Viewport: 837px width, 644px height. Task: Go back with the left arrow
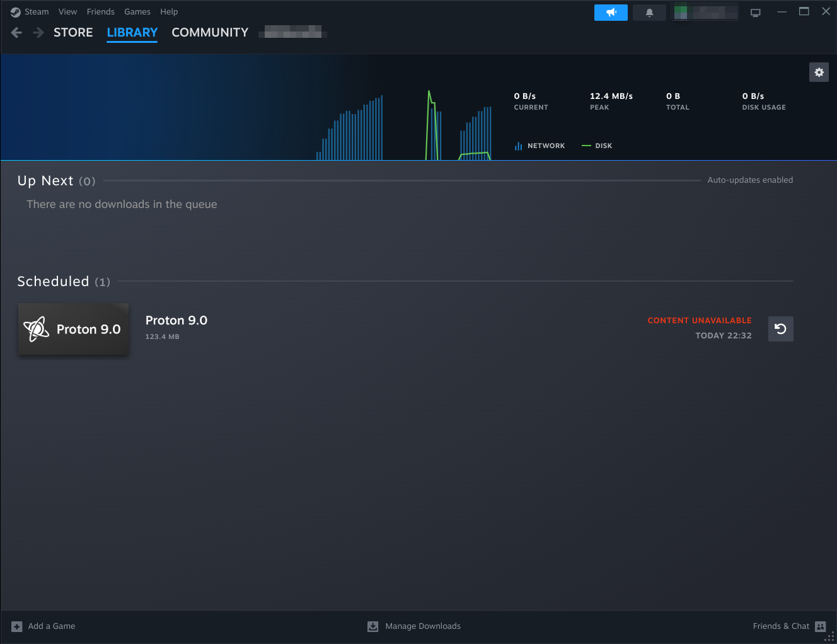17,33
